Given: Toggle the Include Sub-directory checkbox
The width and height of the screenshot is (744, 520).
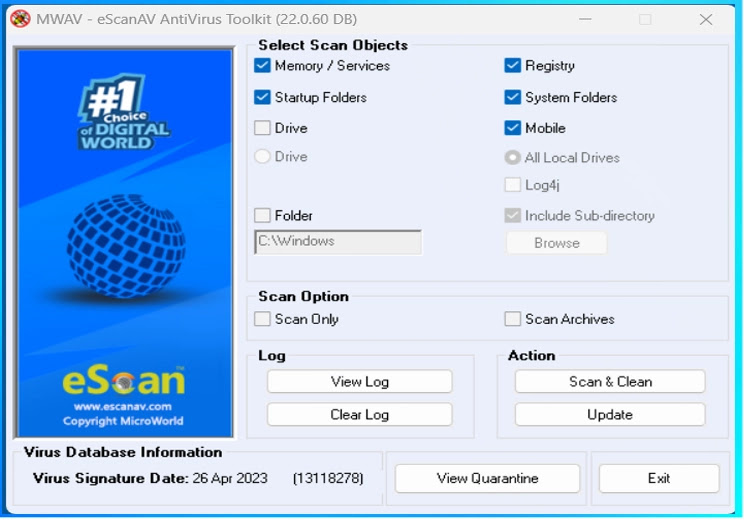Looking at the screenshot, I should [x=512, y=215].
